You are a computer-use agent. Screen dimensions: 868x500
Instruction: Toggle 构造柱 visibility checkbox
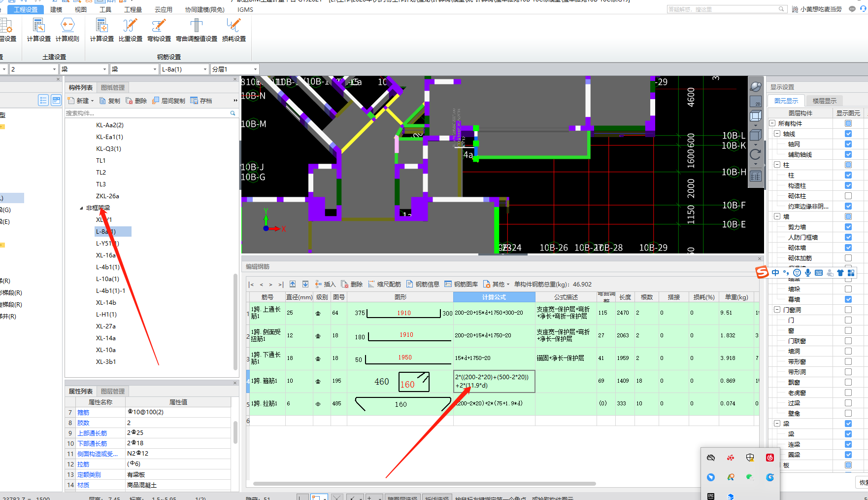click(848, 185)
